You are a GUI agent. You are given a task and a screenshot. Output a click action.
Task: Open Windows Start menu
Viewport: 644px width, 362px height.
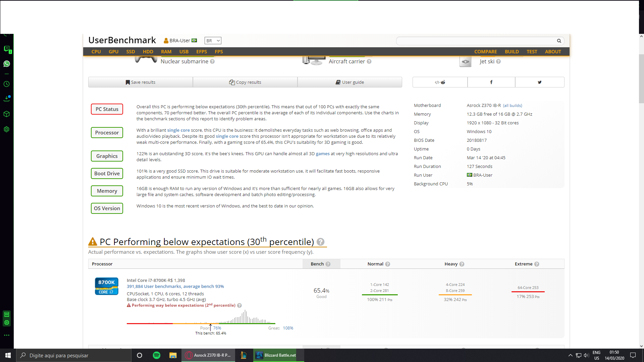pos(8,355)
